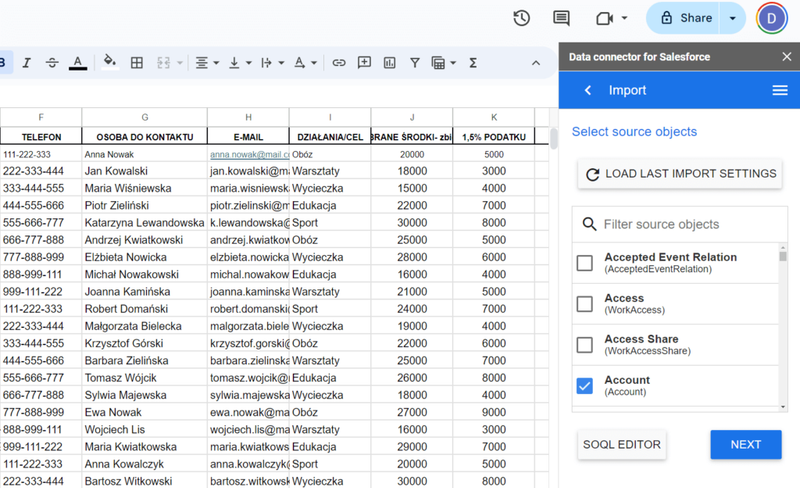This screenshot has width=800, height=488.
Task: Select column F header
Action: click(x=41, y=117)
